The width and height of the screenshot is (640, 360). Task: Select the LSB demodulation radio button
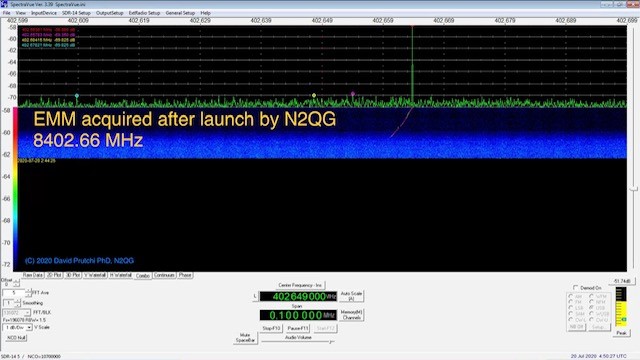[x=571, y=308]
